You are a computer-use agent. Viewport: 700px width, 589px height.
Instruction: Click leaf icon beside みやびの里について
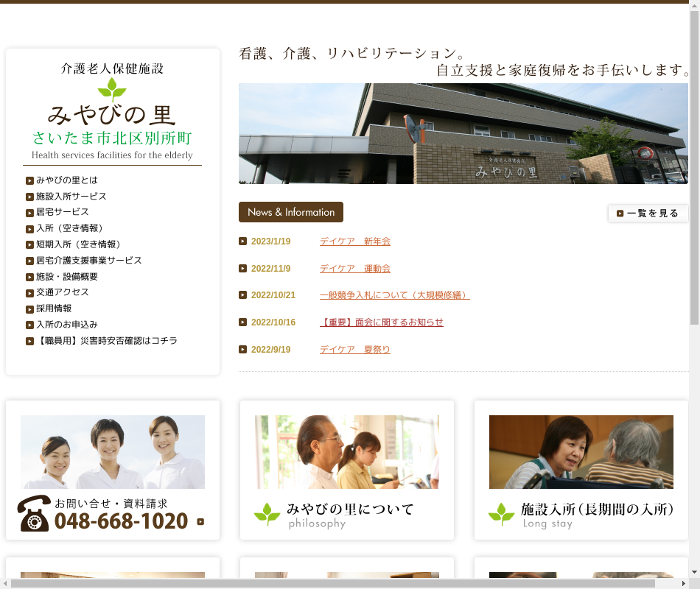pos(267,514)
